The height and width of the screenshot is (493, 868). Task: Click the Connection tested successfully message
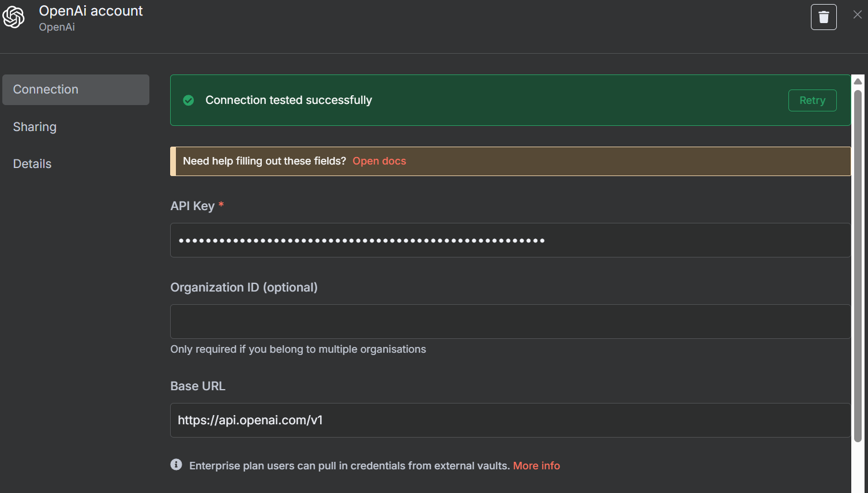coord(288,100)
